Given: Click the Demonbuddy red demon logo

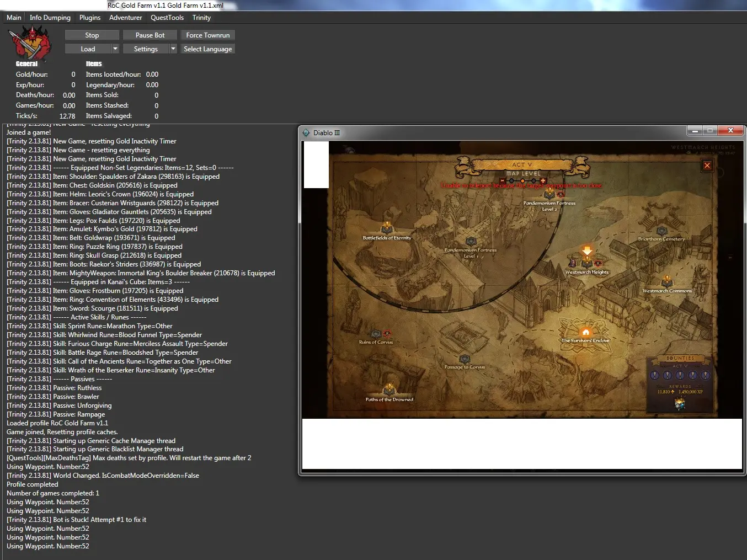Looking at the screenshot, I should tap(30, 42).
